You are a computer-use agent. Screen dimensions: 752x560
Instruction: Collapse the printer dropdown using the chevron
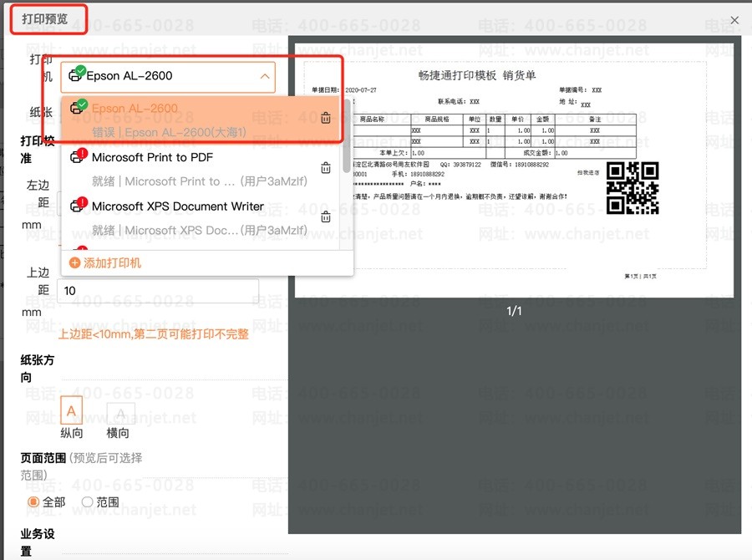[265, 76]
